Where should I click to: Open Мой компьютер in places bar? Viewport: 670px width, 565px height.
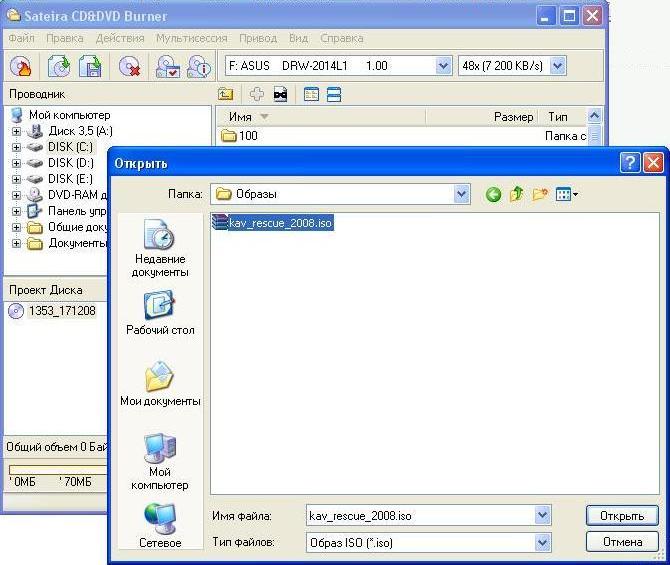click(x=160, y=462)
